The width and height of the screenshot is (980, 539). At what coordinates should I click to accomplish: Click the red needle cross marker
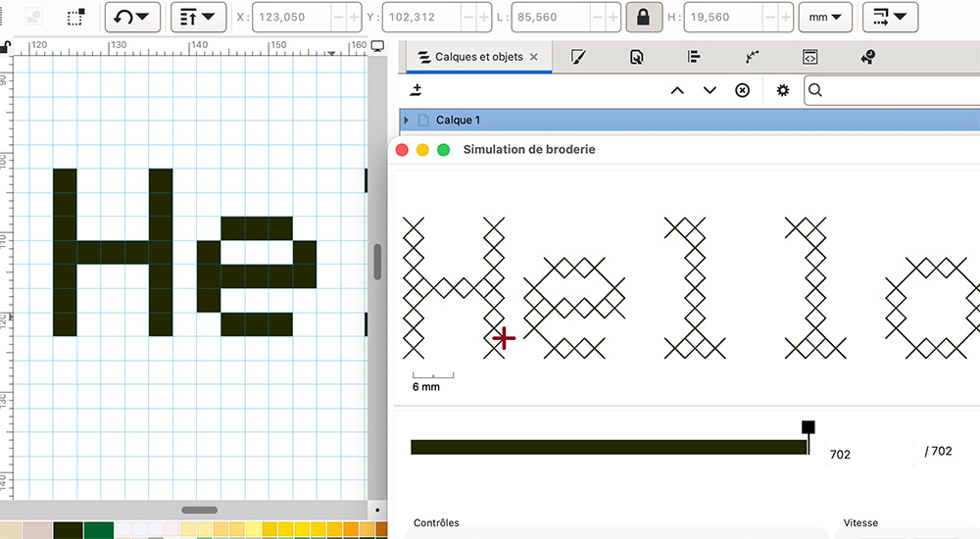point(504,339)
